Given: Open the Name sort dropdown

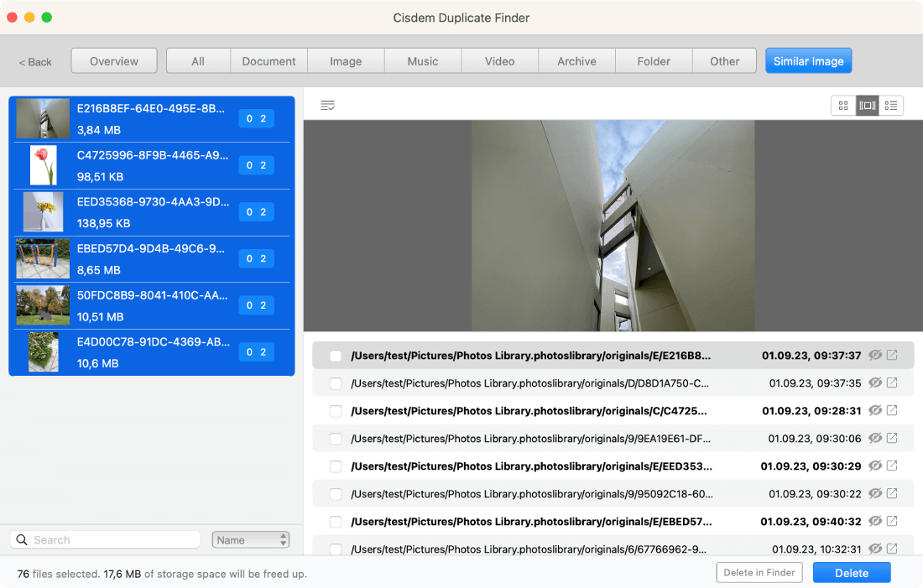Looking at the screenshot, I should tap(251, 540).
